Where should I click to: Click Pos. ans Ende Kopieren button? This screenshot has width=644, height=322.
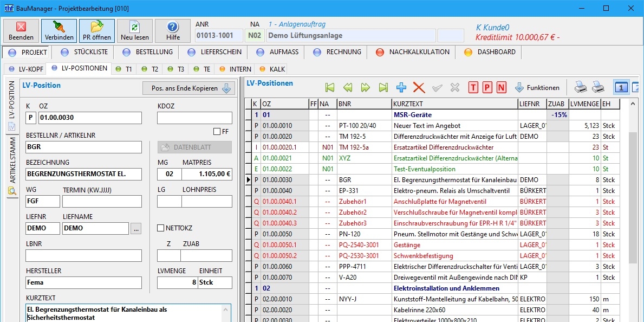(187, 88)
